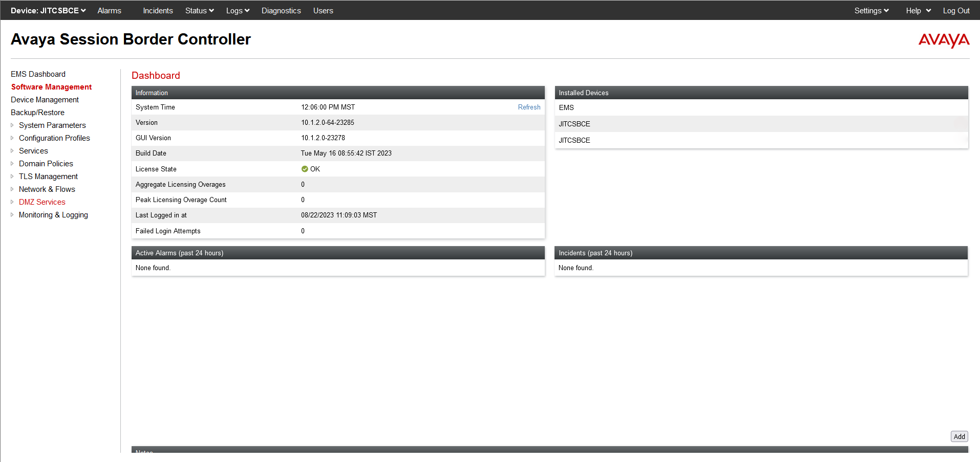
Task: Click the Refresh link for System Time
Action: (x=529, y=107)
